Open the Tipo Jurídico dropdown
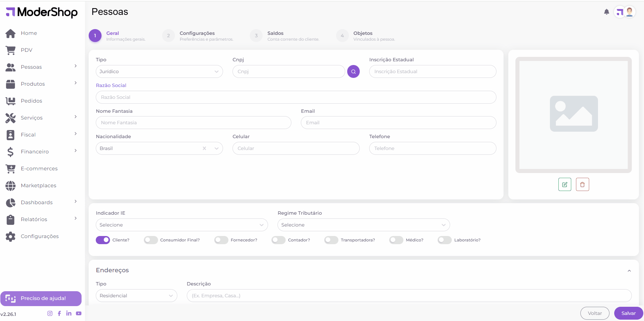This screenshot has width=644, height=321. tap(159, 71)
